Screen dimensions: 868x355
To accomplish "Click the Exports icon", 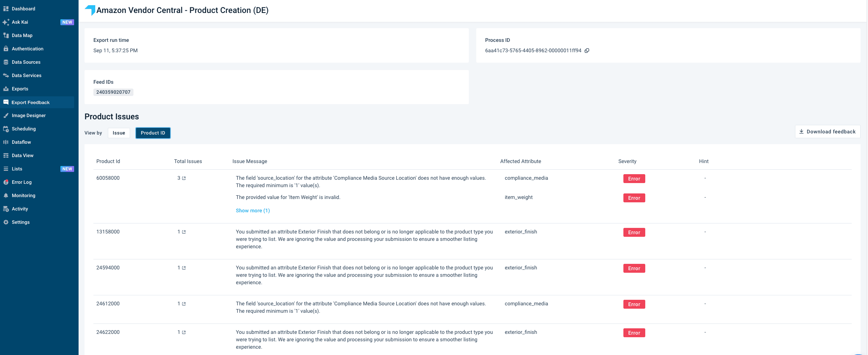I will (6, 89).
